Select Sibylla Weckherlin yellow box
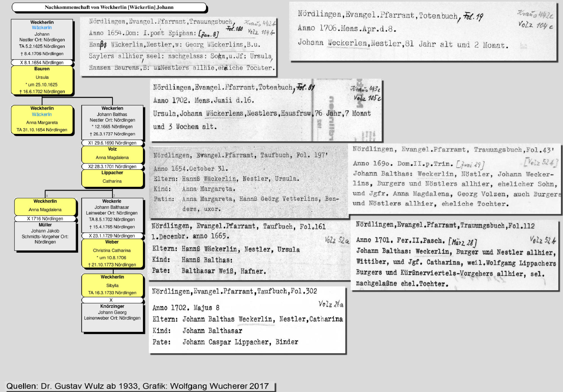 point(112,285)
